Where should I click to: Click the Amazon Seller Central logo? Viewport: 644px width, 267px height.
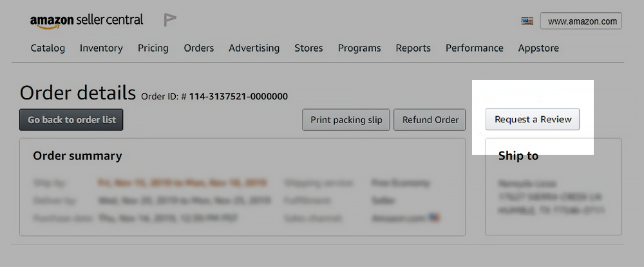click(86, 21)
